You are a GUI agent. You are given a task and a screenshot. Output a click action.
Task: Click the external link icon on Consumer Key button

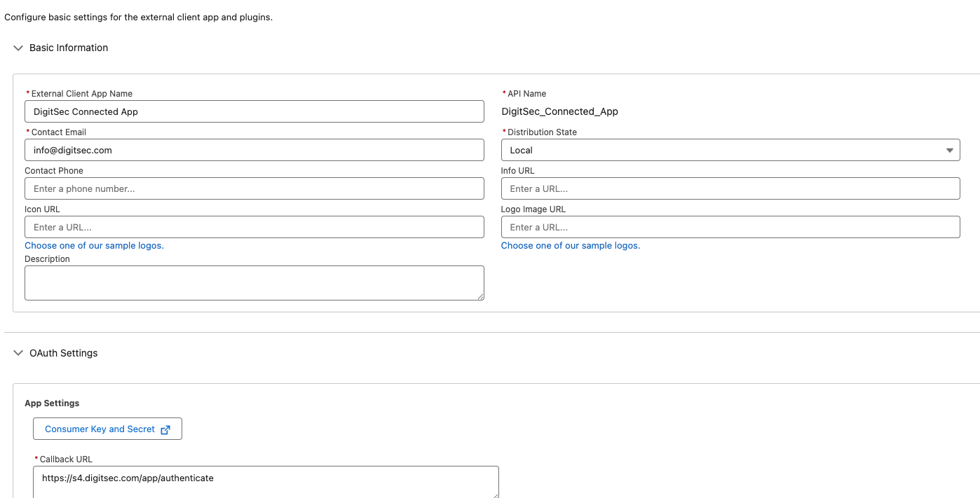pyautogui.click(x=165, y=429)
